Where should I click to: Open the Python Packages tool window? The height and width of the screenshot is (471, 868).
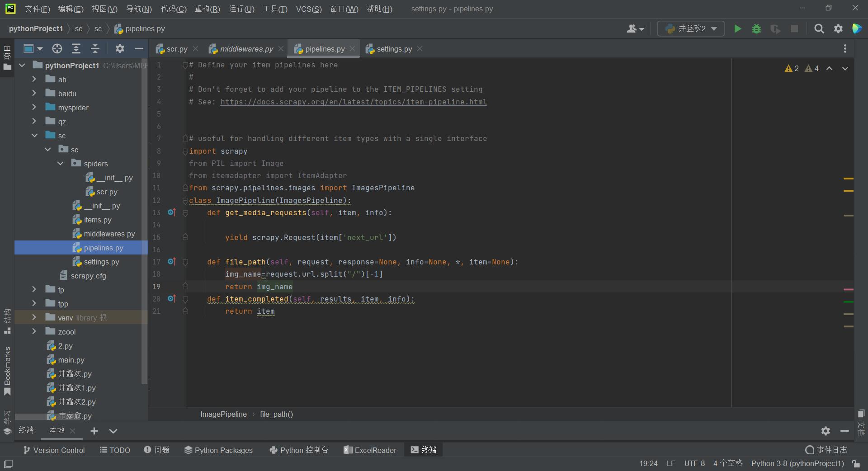(x=218, y=450)
